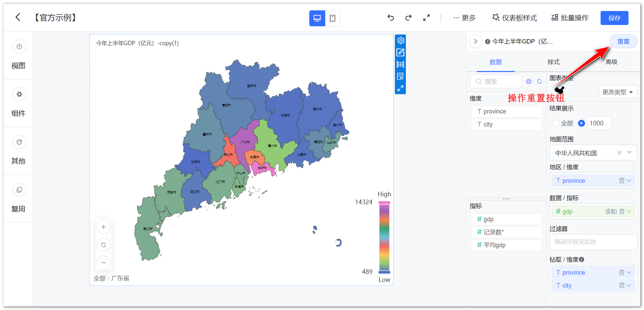Select 记录数* field in 指标 list
Viewport: 644px width, 310px height.
[x=506, y=232]
